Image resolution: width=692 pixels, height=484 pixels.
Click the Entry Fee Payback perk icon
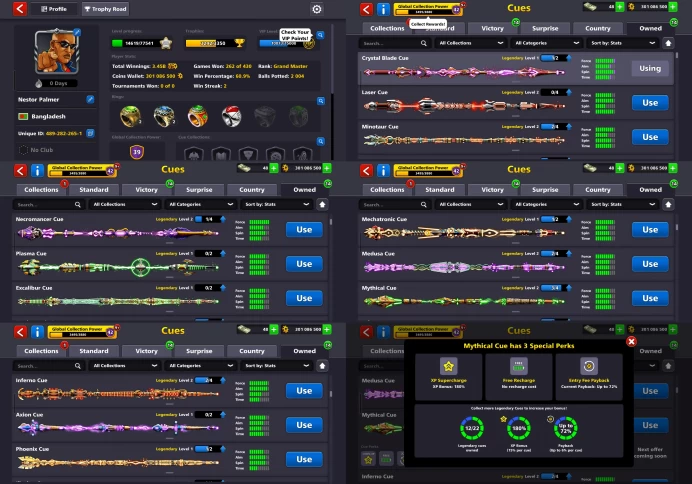(x=589, y=366)
